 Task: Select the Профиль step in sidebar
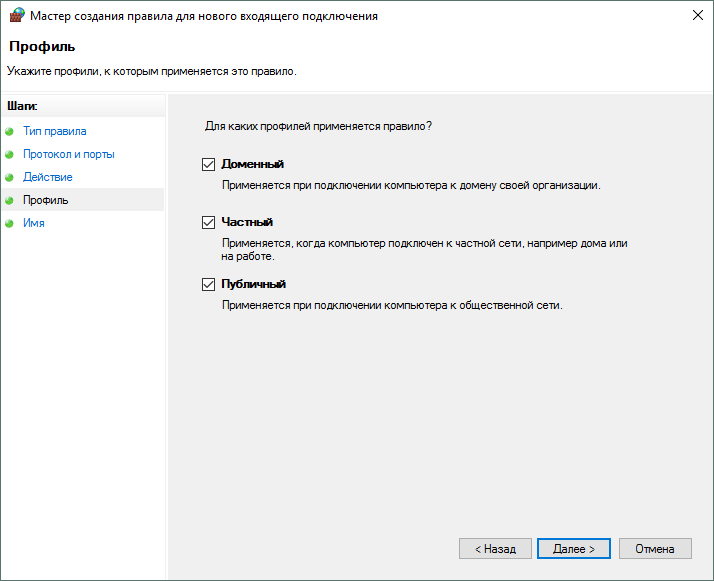tap(46, 200)
